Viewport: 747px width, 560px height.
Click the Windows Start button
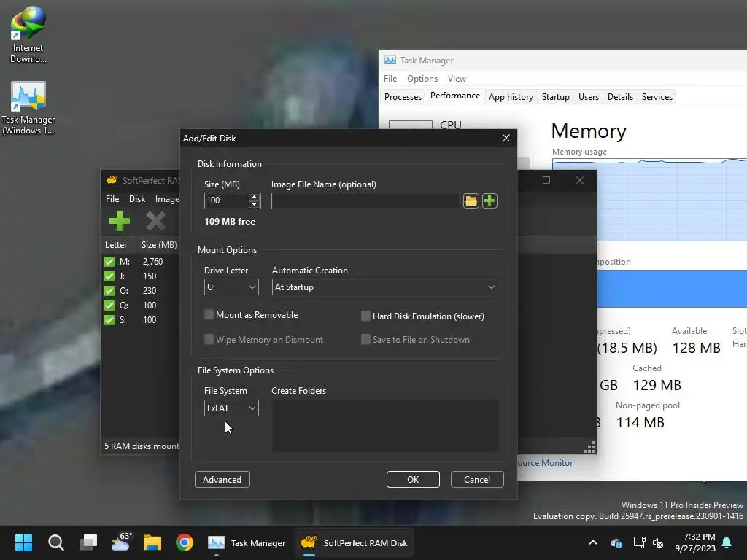tap(23, 542)
